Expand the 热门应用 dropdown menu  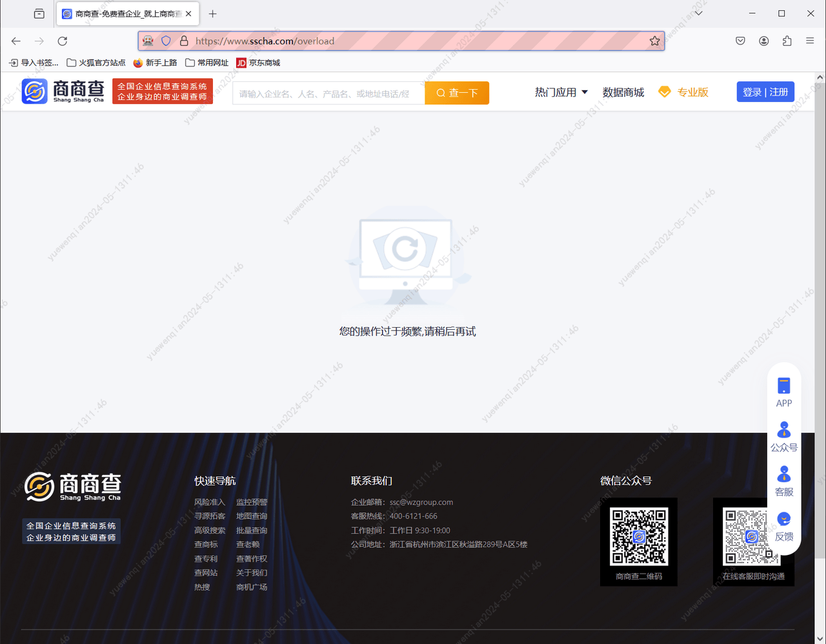(561, 92)
